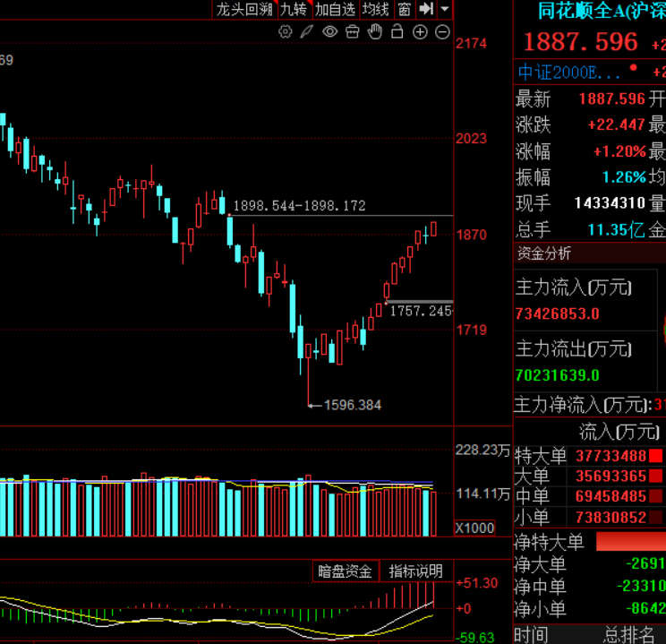Open the 资金分析 section header
Image resolution: width=666 pixels, height=644 pixels.
pyautogui.click(x=544, y=253)
